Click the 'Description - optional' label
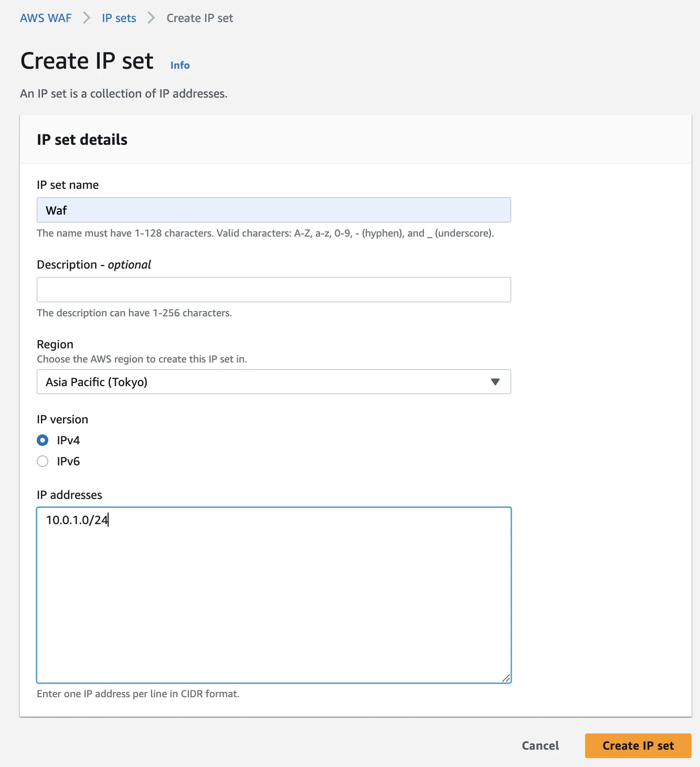The image size is (700, 767). pyautogui.click(x=94, y=264)
